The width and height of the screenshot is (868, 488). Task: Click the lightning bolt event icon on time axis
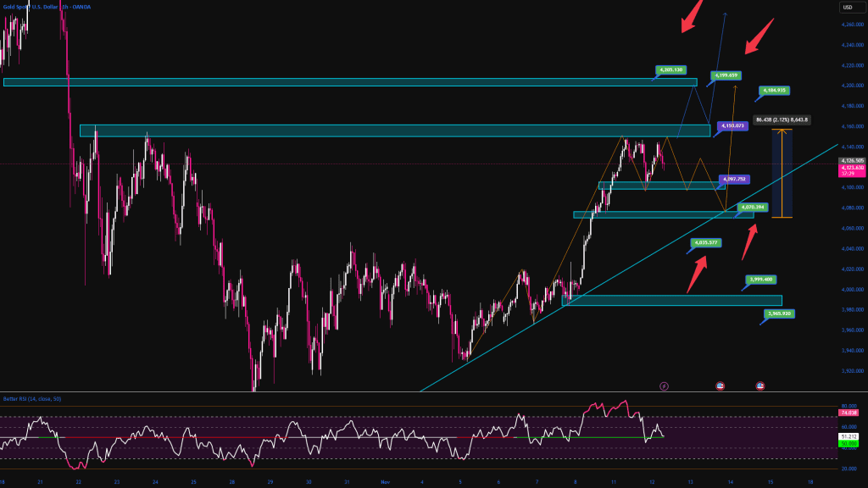click(x=664, y=385)
